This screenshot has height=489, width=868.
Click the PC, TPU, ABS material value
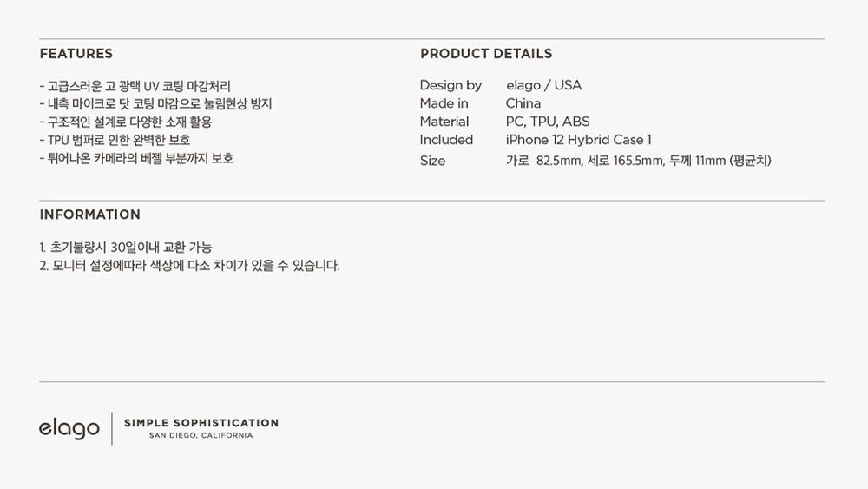548,122
